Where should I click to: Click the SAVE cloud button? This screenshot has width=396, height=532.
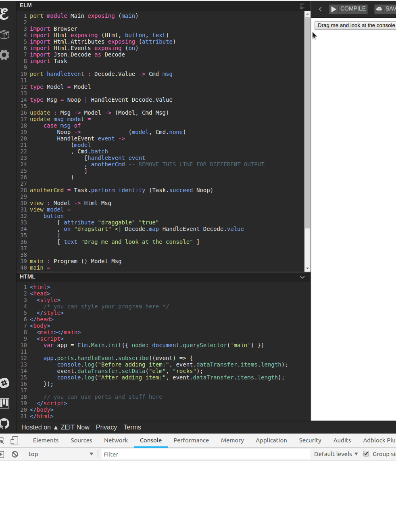click(x=385, y=9)
